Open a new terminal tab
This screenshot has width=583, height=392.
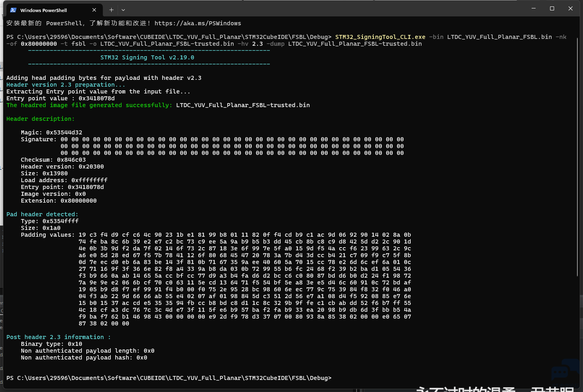click(x=111, y=10)
